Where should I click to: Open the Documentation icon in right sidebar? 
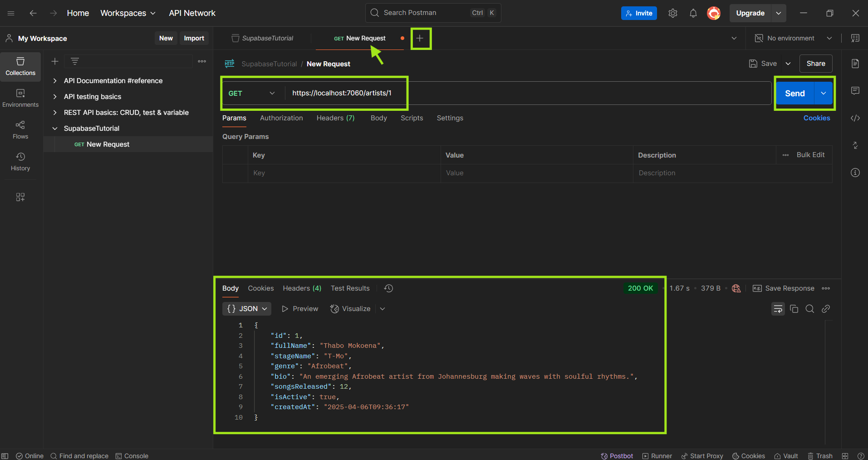tap(855, 64)
